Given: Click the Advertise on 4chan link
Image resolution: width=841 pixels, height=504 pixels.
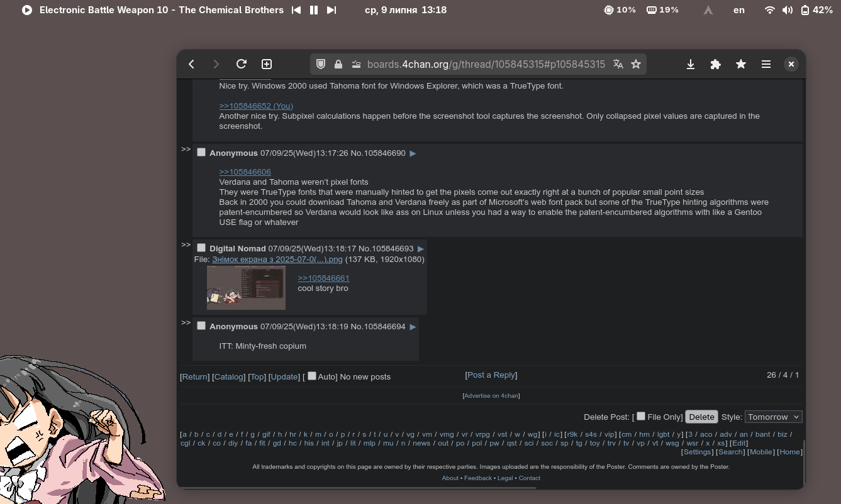Looking at the screenshot, I should tap(491, 396).
